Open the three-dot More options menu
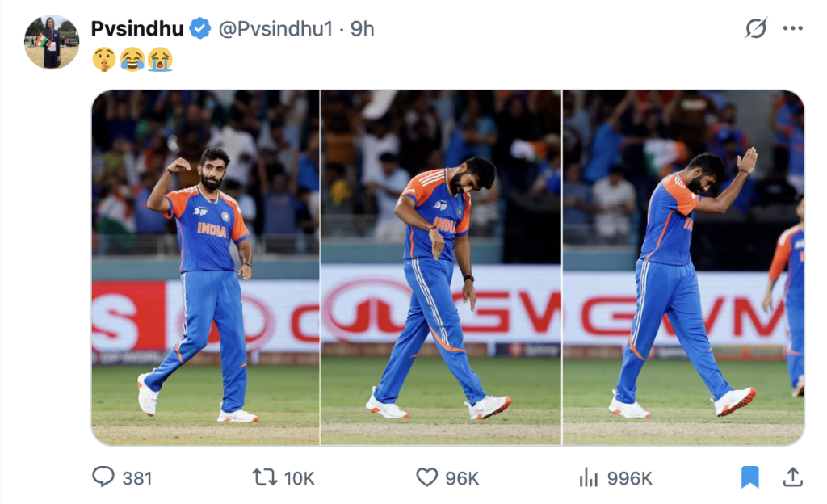This screenshot has width=827, height=504. click(x=792, y=29)
